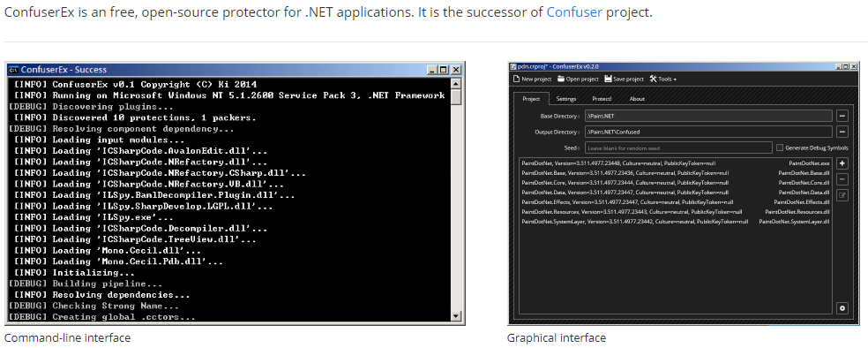Click New project in ConfuserEx toolbar
The image size is (868, 348).
533,79
